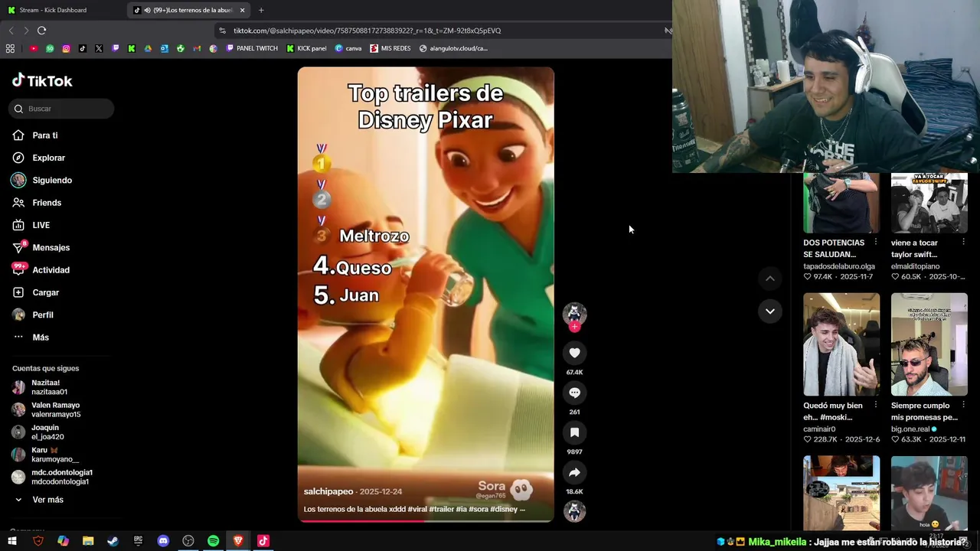This screenshot has height=551, width=980.
Task: Open viene a tocar taylor swift thumbnail
Action: point(929,202)
